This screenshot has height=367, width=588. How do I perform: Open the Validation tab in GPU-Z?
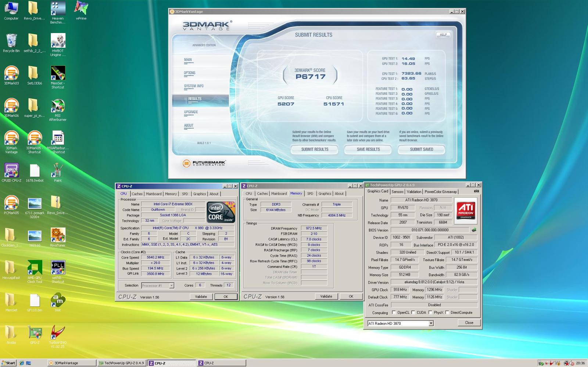pyautogui.click(x=414, y=192)
